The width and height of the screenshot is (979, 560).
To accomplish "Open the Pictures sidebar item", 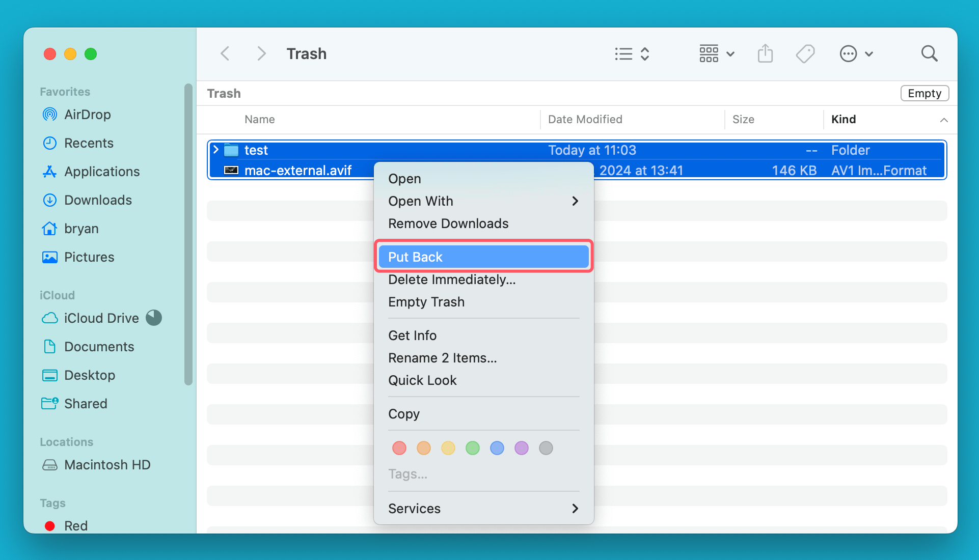I will (x=89, y=257).
